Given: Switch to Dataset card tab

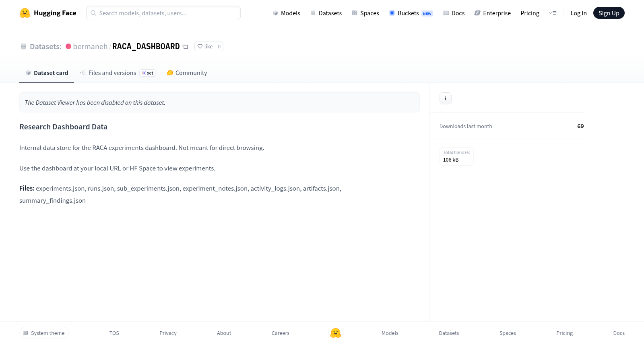Looking at the screenshot, I should pyautogui.click(x=47, y=73).
